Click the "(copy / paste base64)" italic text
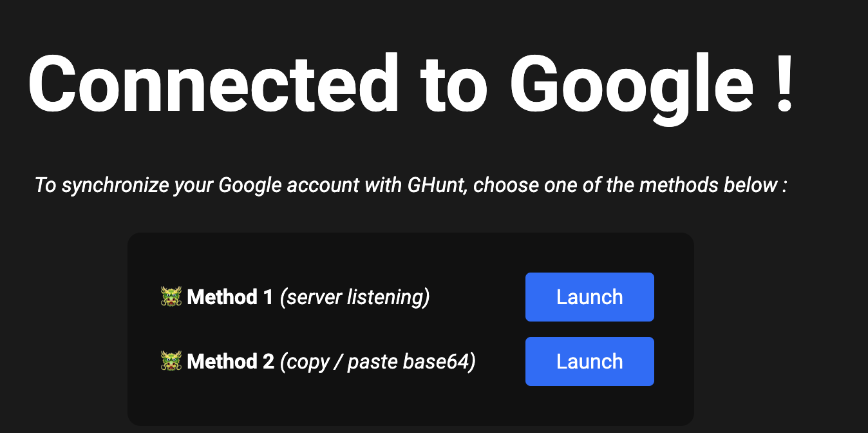The image size is (868, 433). tap(378, 361)
